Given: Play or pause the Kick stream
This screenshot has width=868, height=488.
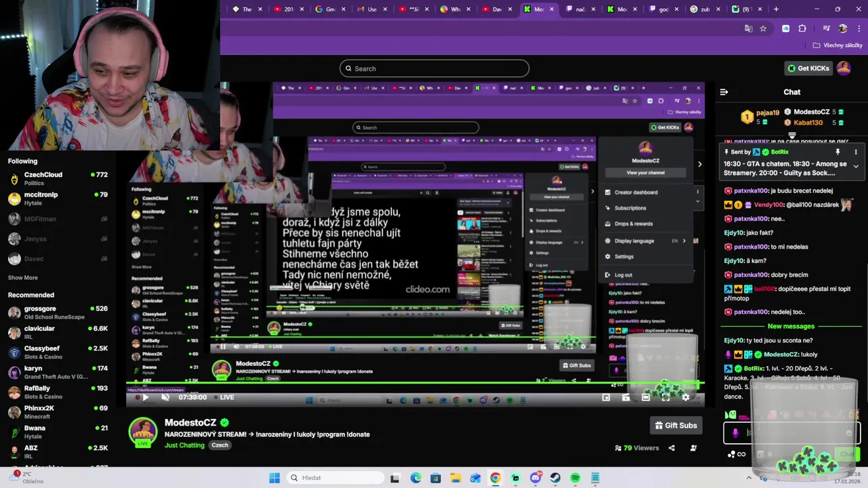Looking at the screenshot, I should (x=144, y=398).
